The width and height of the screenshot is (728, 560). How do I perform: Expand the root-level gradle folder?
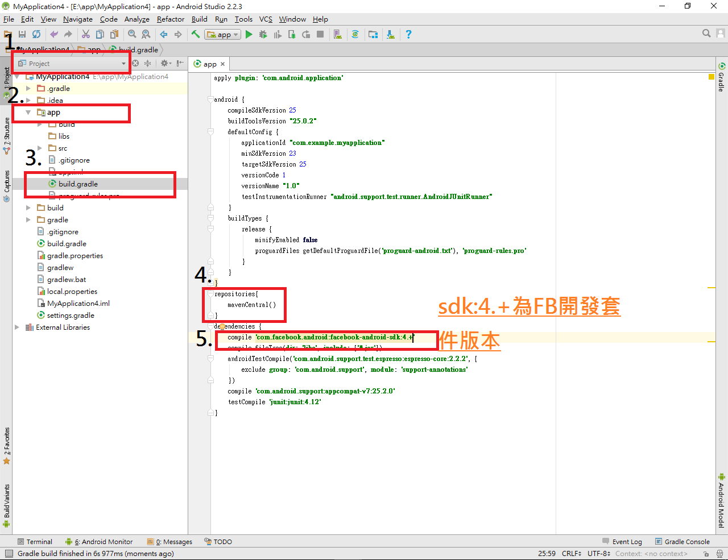28,219
